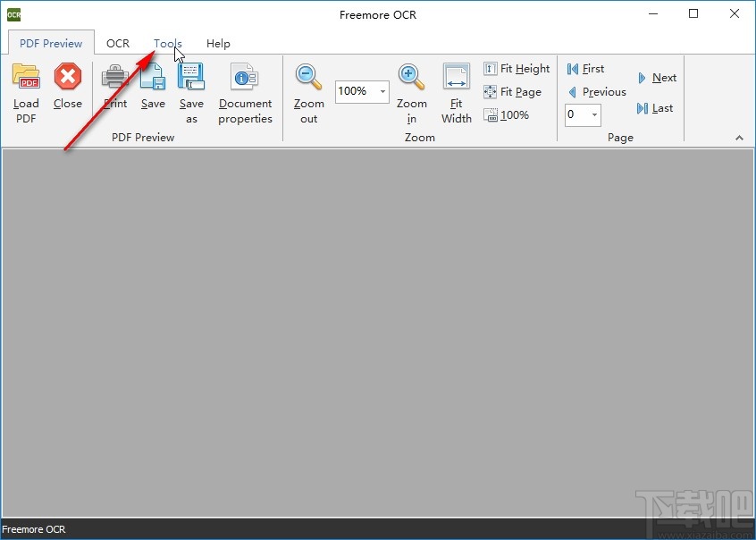Go to the Previous page
This screenshot has width=756, height=540.
tap(596, 92)
